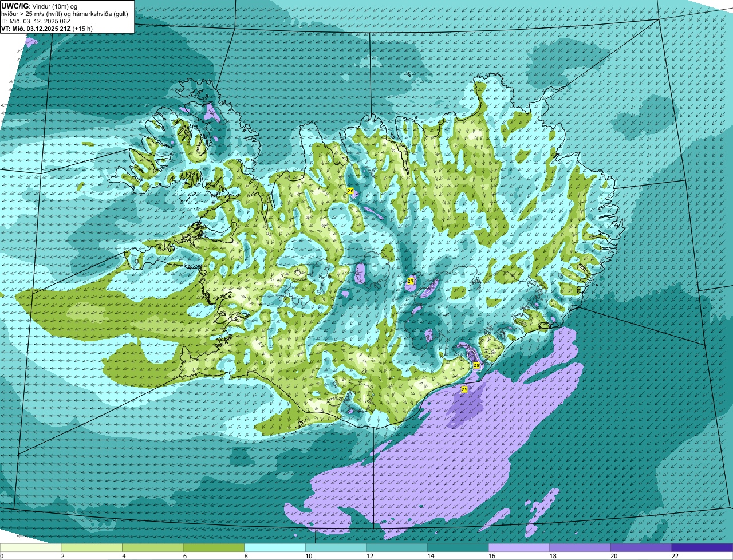Viewport: 733px width, 560px height.
Task: Click the yellow gust label 25
Action: click(x=464, y=389)
